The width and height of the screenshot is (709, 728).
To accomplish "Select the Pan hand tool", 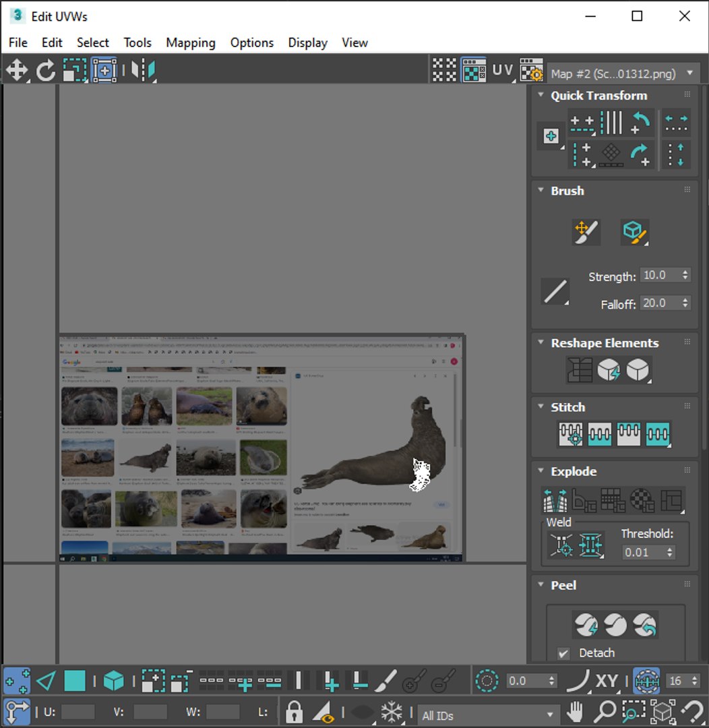I will coord(576,711).
